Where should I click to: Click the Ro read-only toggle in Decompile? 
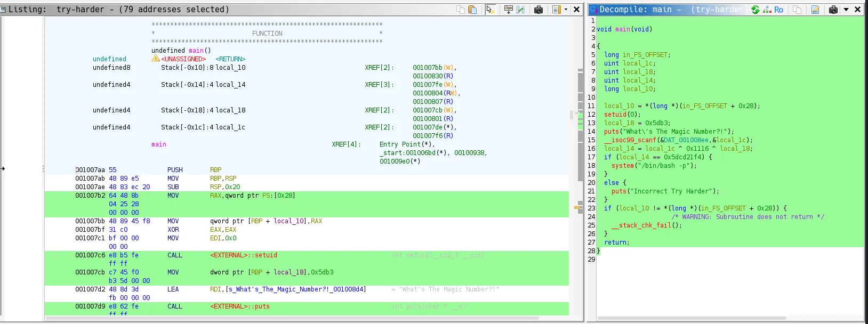coord(779,10)
